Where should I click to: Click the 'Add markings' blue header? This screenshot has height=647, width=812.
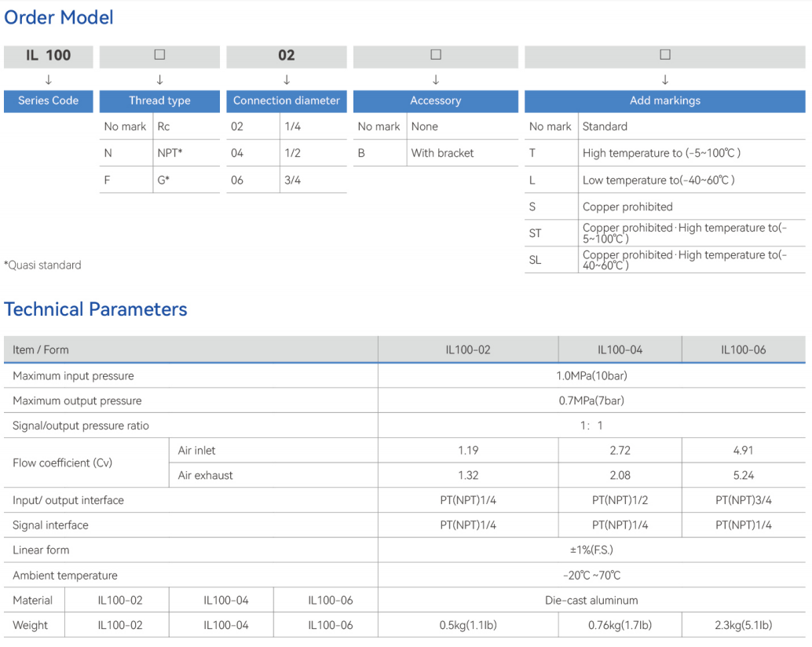665,101
